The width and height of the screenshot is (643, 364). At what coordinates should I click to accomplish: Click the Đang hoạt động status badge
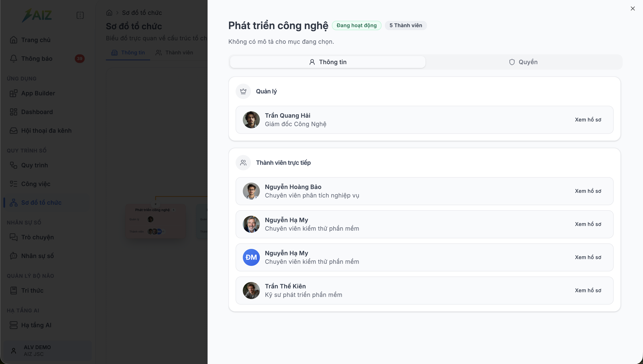tap(356, 25)
